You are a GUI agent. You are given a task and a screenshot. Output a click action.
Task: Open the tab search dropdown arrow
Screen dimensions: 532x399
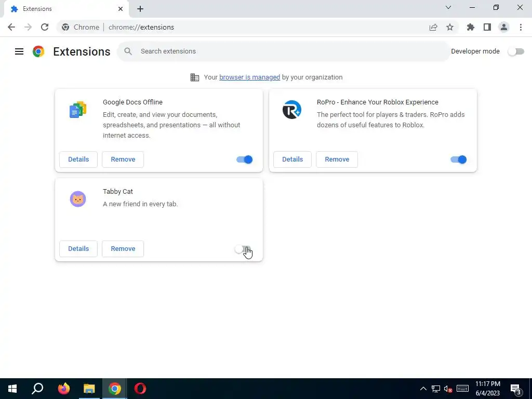[448, 7]
